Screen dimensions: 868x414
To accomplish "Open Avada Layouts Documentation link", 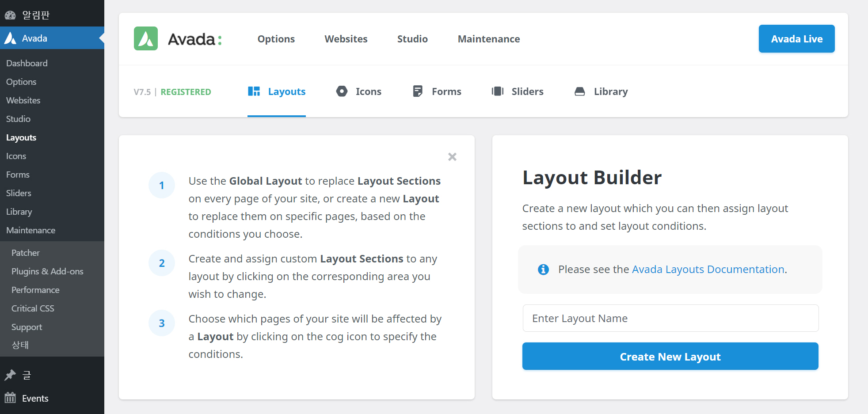I will tap(708, 269).
